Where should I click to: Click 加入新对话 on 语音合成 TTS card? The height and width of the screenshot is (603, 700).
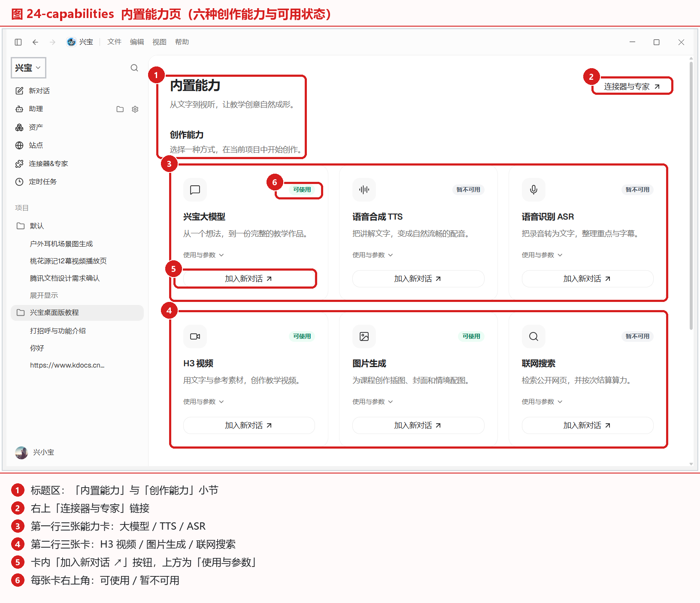tap(418, 279)
